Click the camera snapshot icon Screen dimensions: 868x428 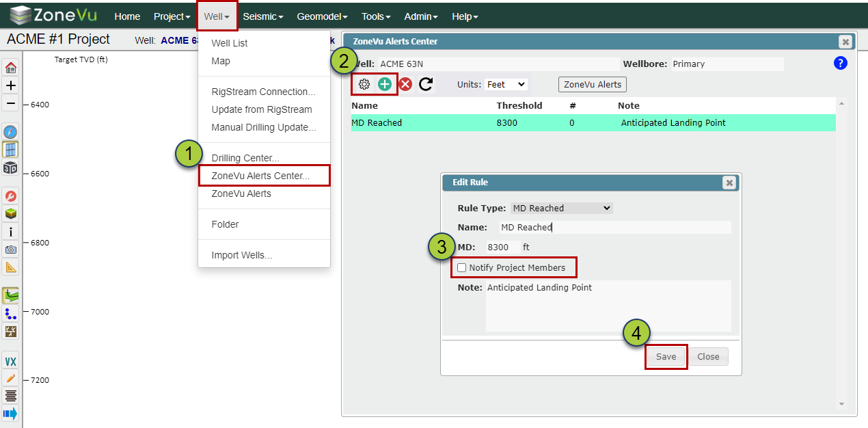click(11, 250)
